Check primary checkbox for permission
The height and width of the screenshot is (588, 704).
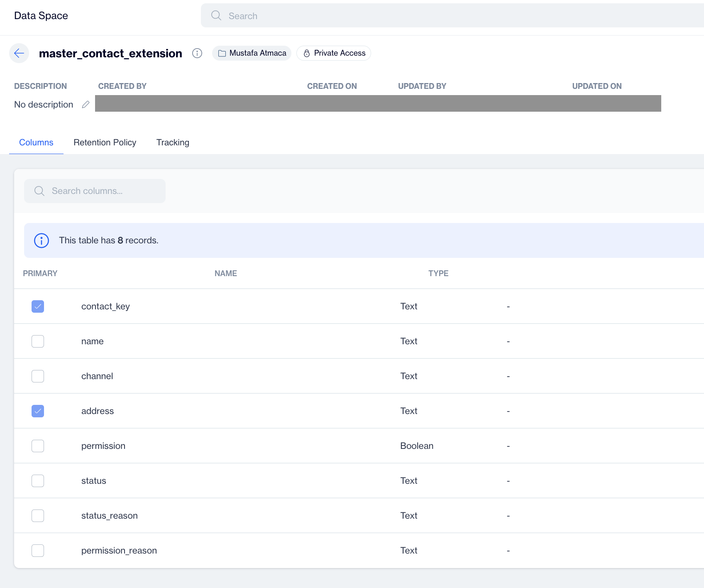coord(38,446)
